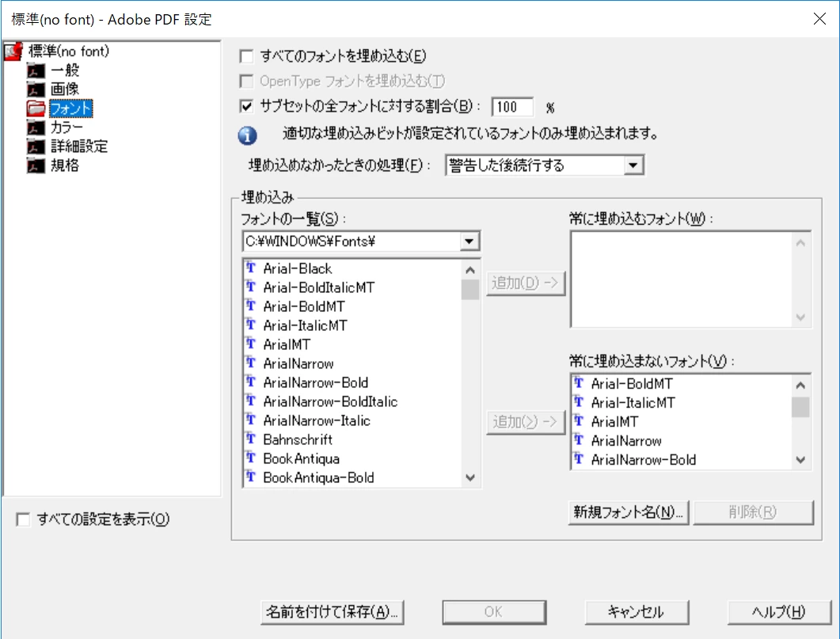Select 画像 in the settings tree
The height and width of the screenshot is (639, 840).
(65, 89)
